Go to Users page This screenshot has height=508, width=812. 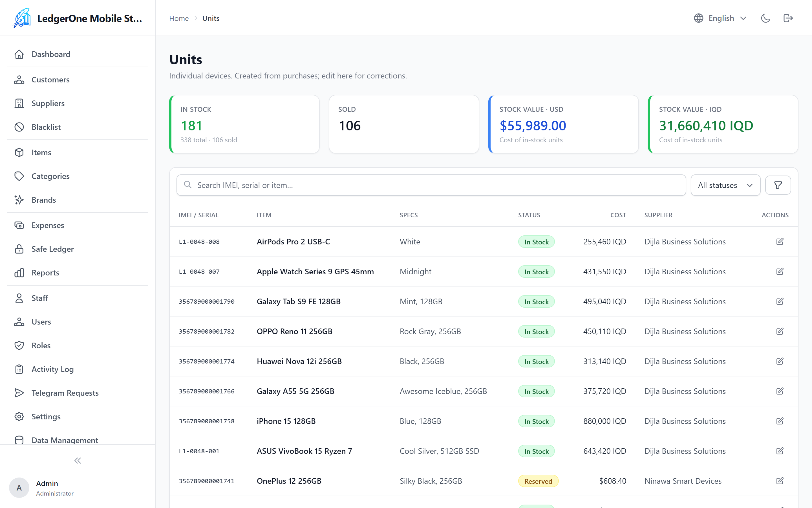coord(78,322)
